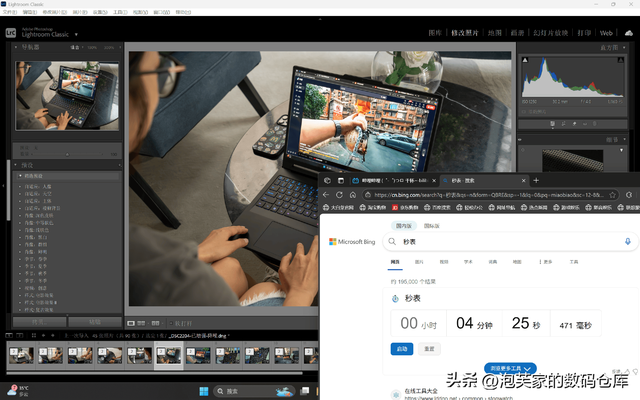Click the Bing search input field
This screenshot has height=400, width=640.
click(x=510, y=242)
